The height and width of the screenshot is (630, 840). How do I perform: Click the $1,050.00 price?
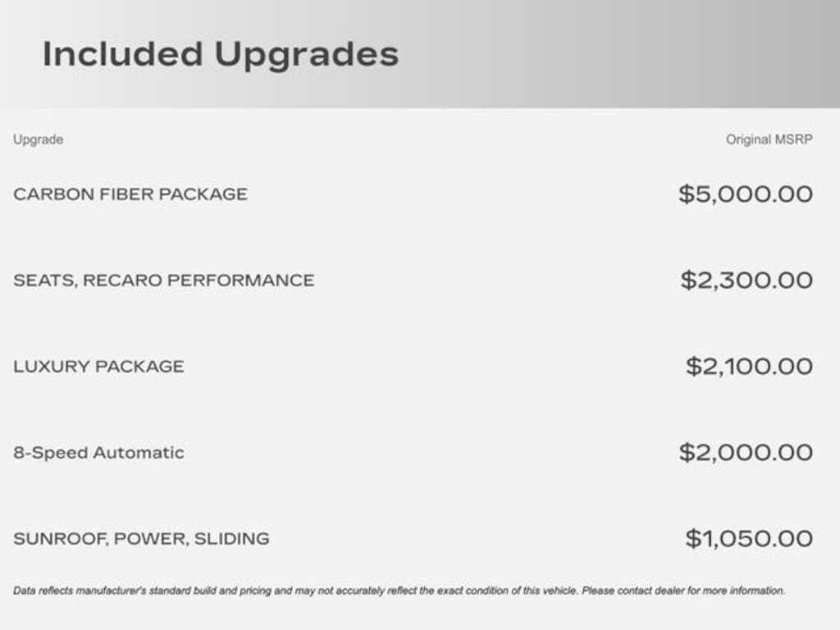tap(748, 539)
